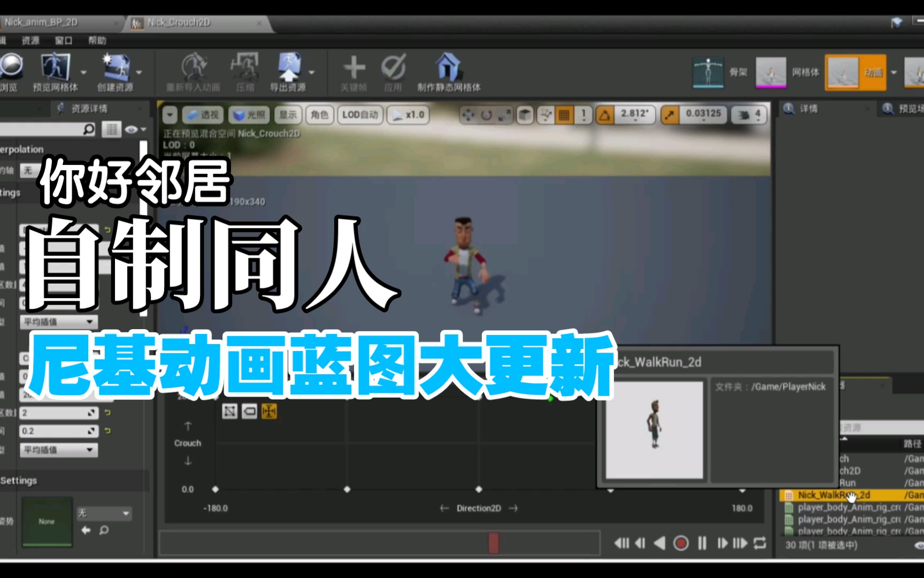Click the reset arrow next to value 2
Viewport: 924px width, 578px height.
[x=107, y=413]
